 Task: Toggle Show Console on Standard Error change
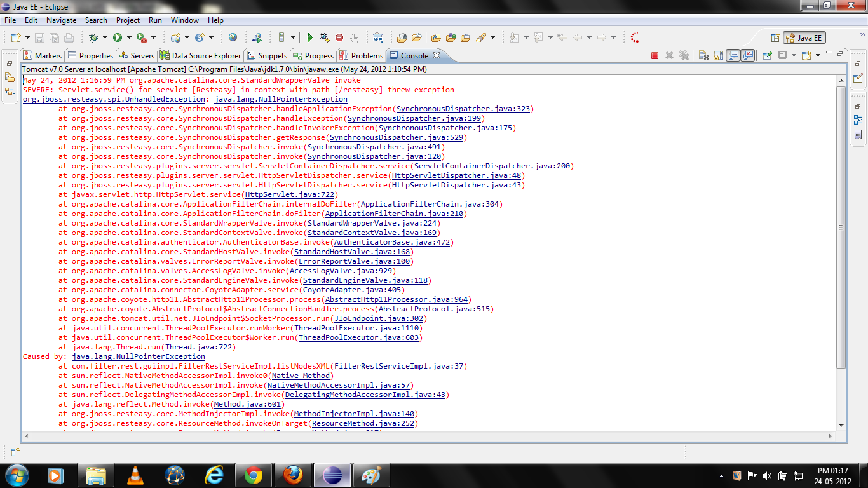[748, 55]
